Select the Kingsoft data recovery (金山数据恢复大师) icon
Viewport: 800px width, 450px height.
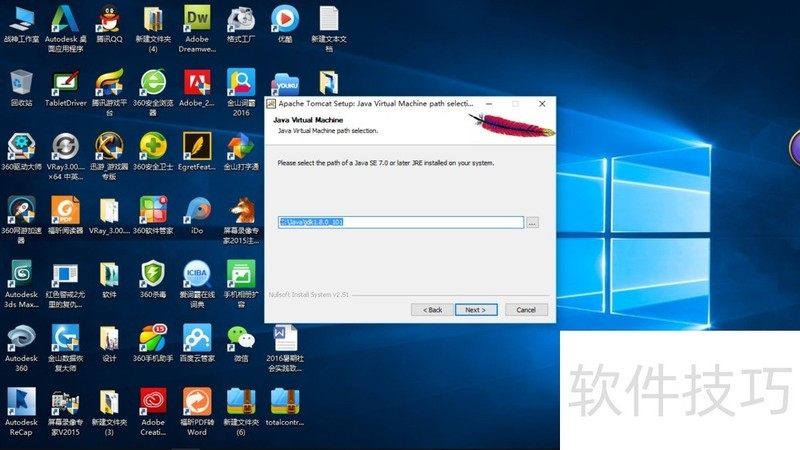point(65,338)
